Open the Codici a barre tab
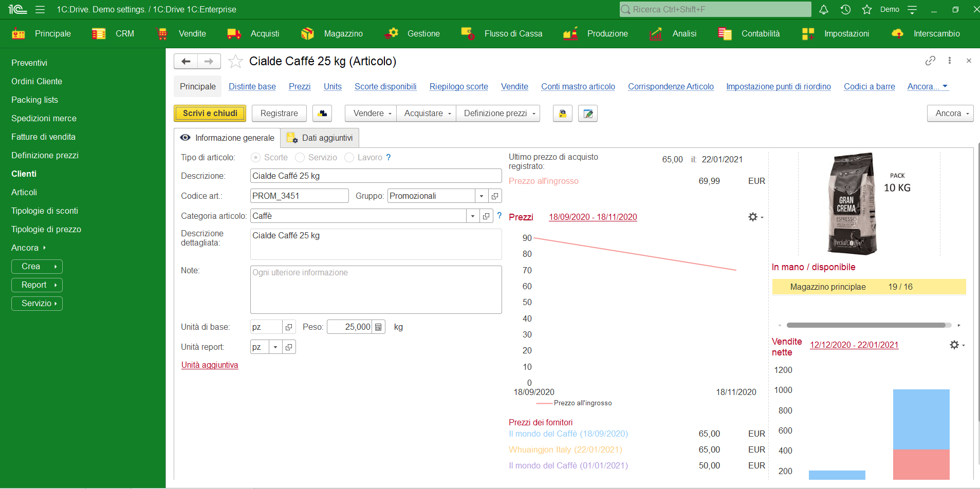Screen dimensions: 980x489 [870, 86]
